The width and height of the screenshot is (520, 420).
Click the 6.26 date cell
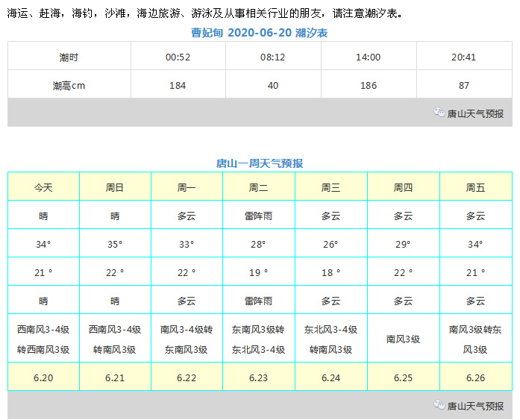tap(475, 377)
